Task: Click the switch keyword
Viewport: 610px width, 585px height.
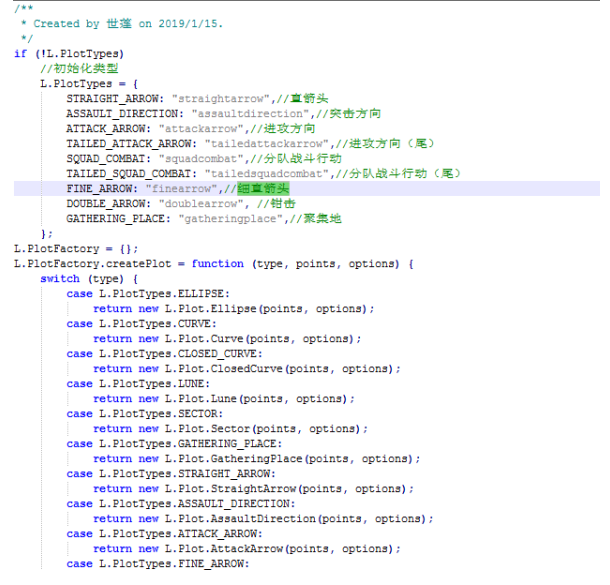Action: point(60,279)
